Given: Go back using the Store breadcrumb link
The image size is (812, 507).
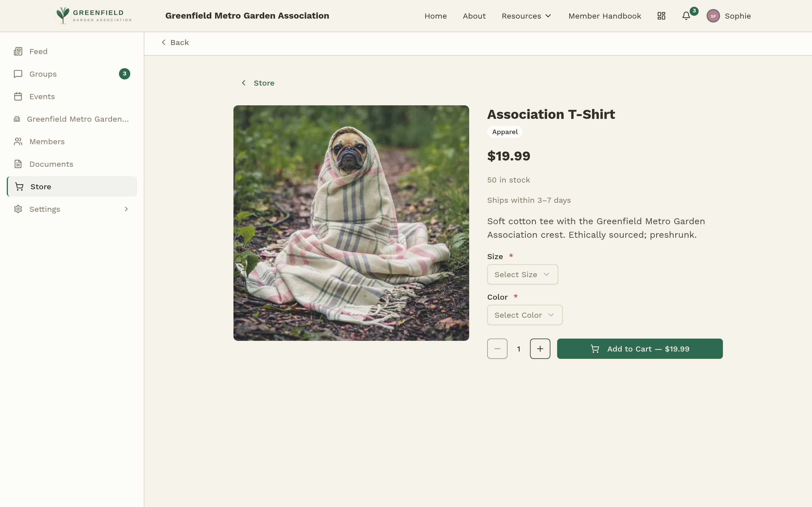Looking at the screenshot, I should [263, 83].
